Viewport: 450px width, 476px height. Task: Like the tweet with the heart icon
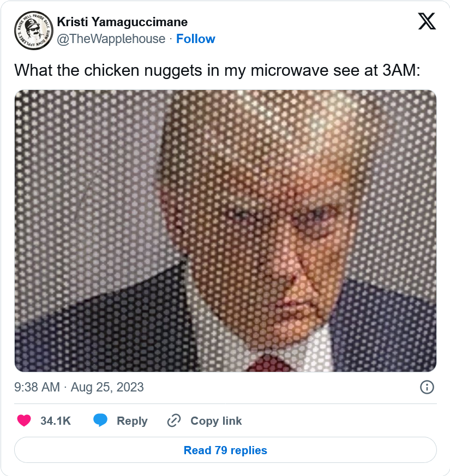[23, 421]
